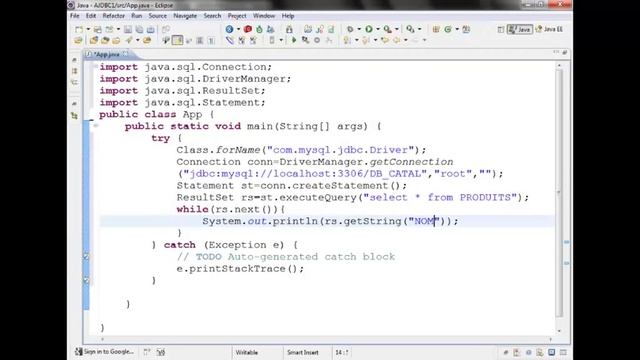Click the Search magnifier toolbar icon

tap(410, 29)
